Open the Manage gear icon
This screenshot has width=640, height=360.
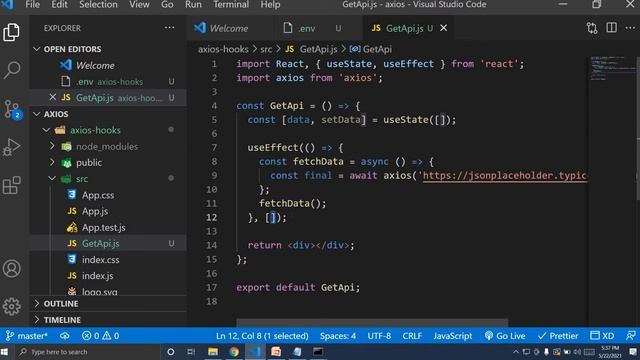click(x=11, y=306)
